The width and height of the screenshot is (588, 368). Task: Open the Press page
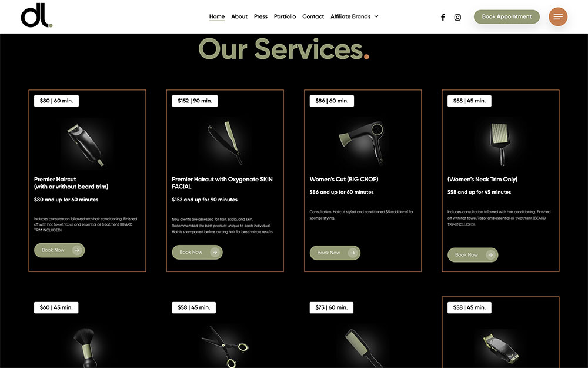pos(260,16)
